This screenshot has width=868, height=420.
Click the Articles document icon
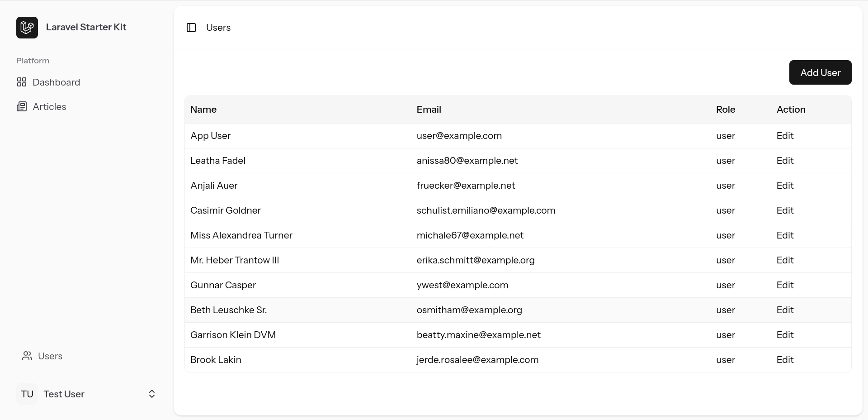coord(23,107)
